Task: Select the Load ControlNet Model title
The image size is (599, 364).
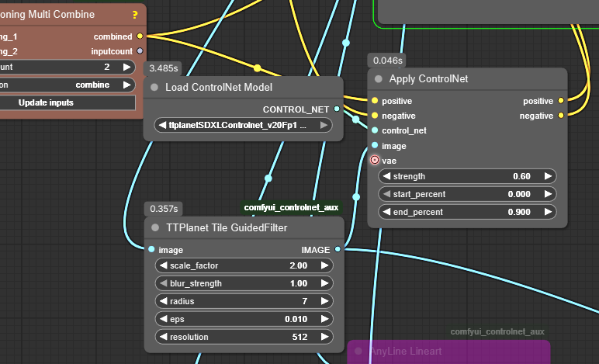Action: (219, 88)
